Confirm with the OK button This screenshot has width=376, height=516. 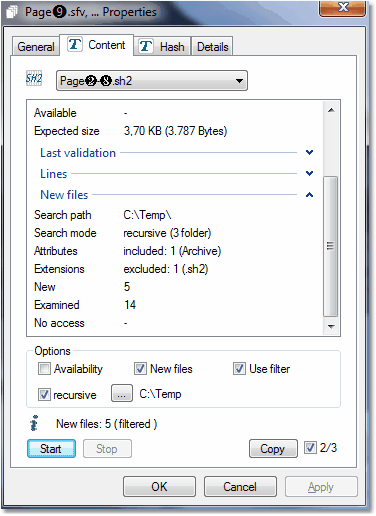click(159, 487)
